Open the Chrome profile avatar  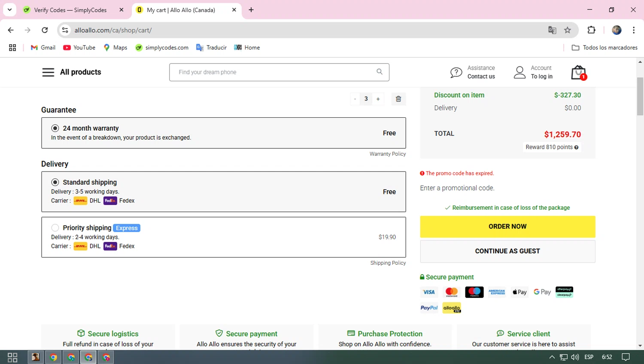click(x=617, y=30)
